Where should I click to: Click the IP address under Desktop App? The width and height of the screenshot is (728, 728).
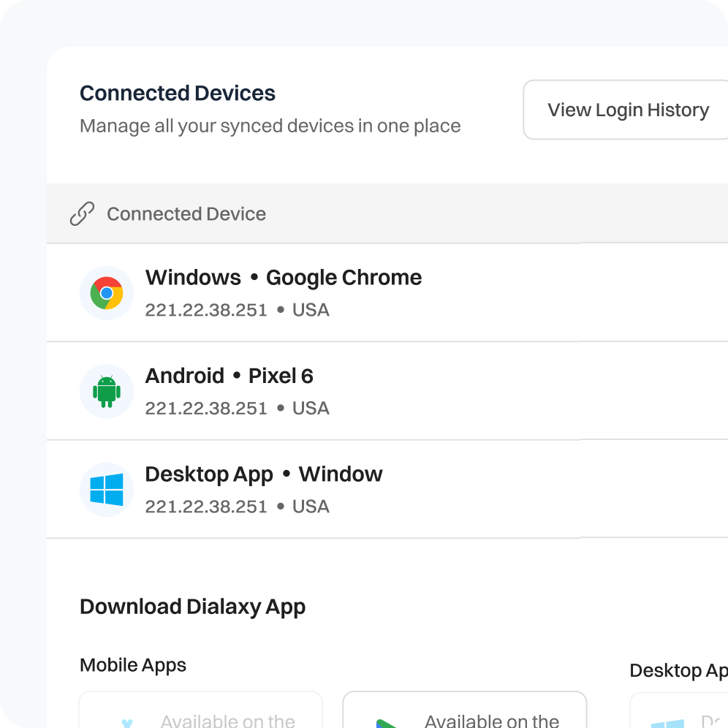pyautogui.click(x=206, y=507)
